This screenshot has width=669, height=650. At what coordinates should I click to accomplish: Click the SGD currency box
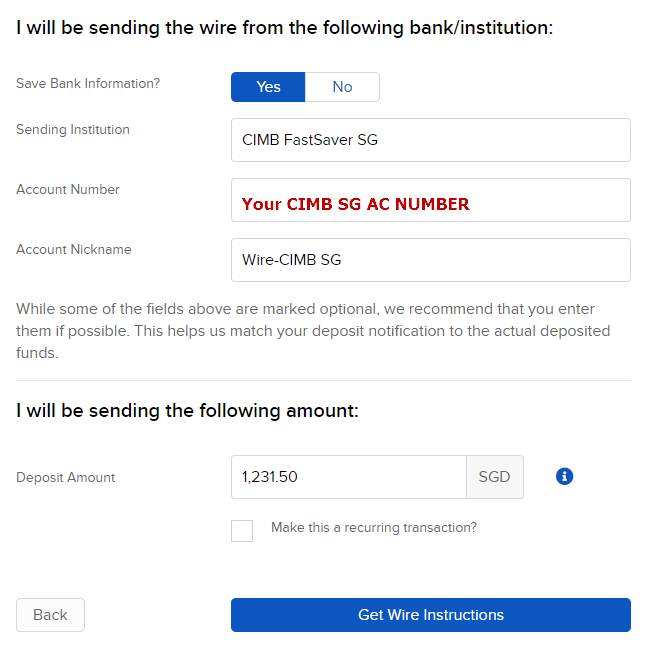click(495, 477)
